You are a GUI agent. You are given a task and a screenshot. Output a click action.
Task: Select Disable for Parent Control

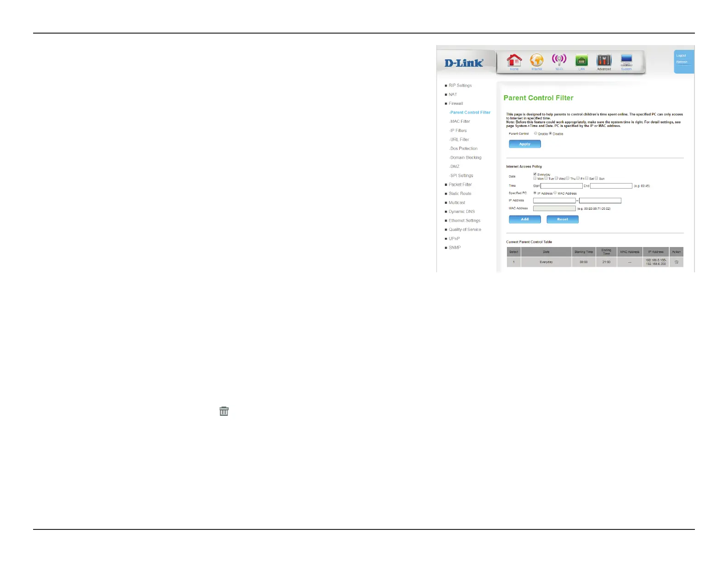click(x=551, y=133)
